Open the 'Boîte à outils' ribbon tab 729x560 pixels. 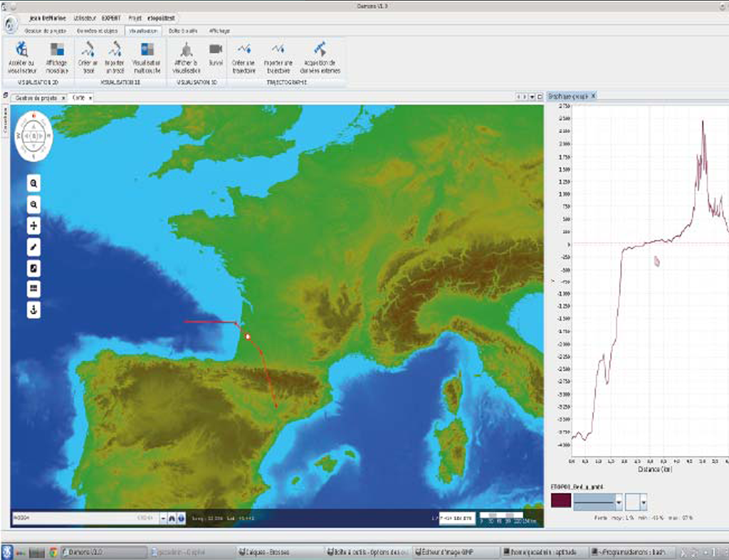(183, 31)
